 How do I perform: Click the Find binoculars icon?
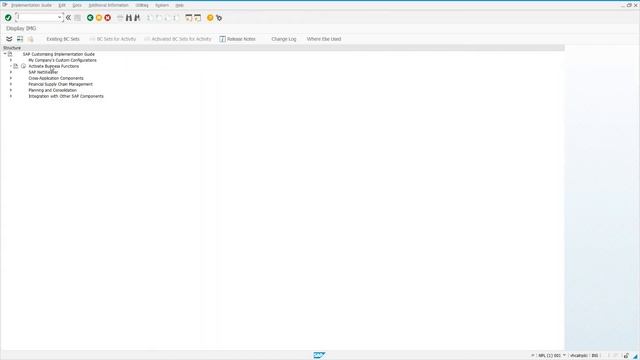[129, 18]
